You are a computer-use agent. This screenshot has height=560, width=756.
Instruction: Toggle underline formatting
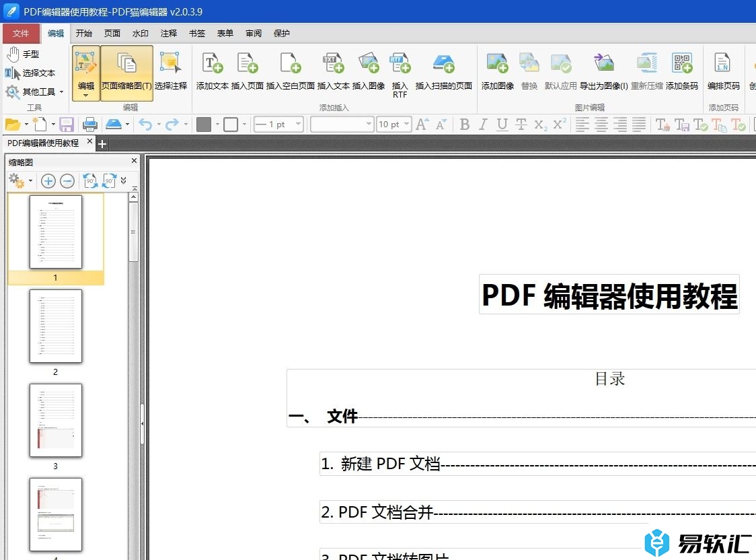(x=502, y=125)
